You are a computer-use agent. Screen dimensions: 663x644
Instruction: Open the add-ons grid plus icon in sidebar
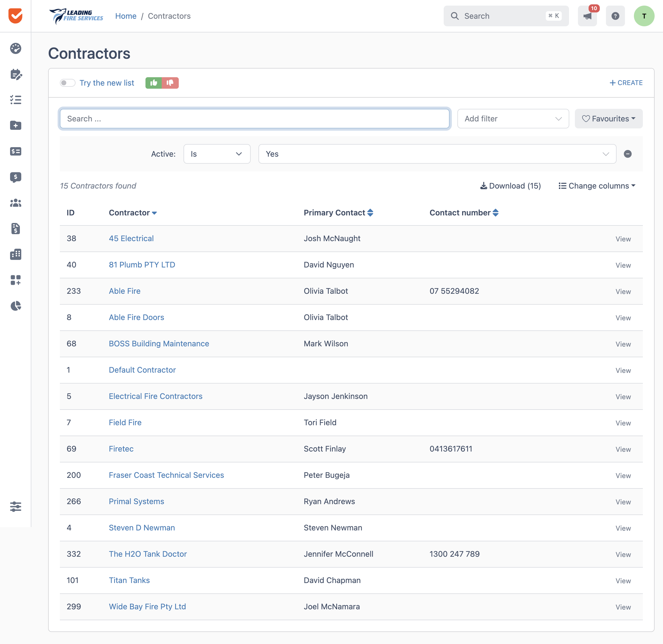(16, 280)
